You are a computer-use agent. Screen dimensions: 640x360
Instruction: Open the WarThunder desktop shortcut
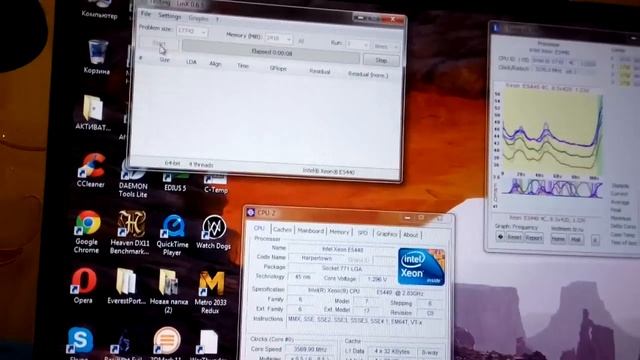pos(209,345)
